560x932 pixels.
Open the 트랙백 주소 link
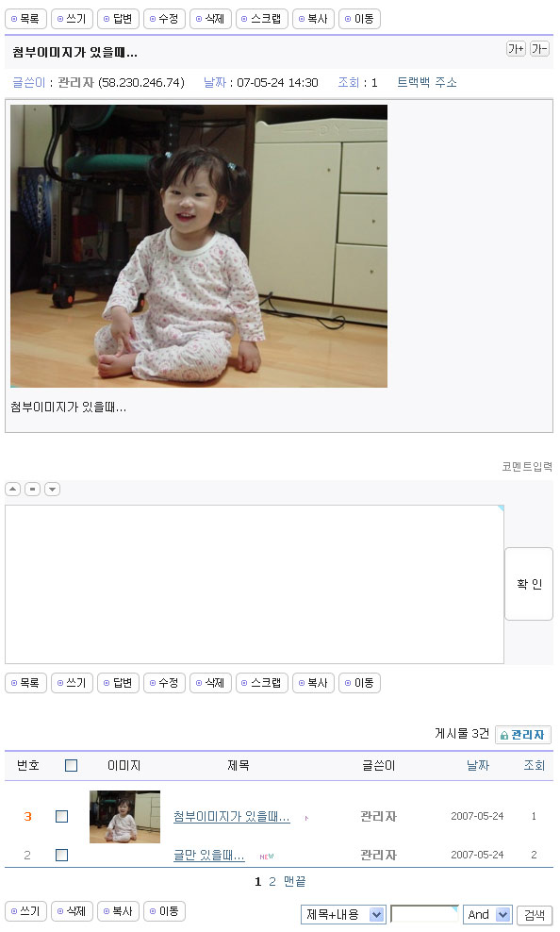tap(427, 83)
